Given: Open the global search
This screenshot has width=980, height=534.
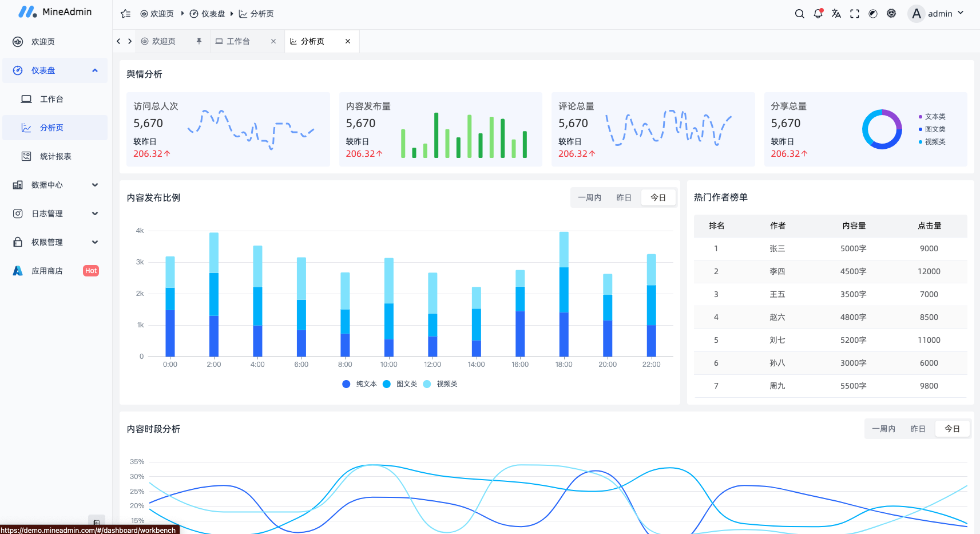Looking at the screenshot, I should click(x=800, y=13).
